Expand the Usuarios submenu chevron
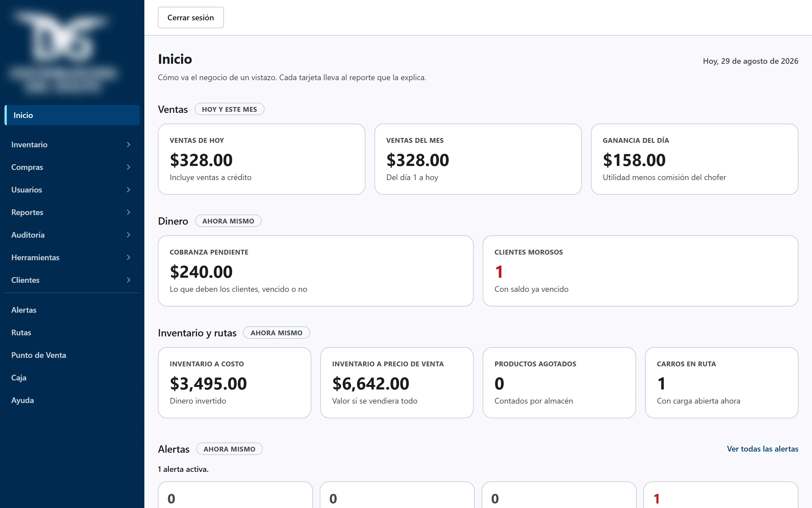The image size is (812, 508). coord(128,189)
